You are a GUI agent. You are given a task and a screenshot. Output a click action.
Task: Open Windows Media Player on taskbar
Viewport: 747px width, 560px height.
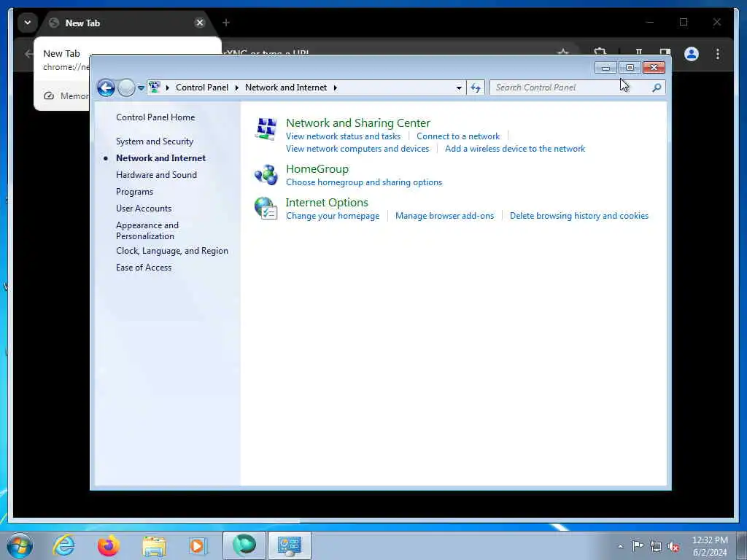[x=198, y=545]
